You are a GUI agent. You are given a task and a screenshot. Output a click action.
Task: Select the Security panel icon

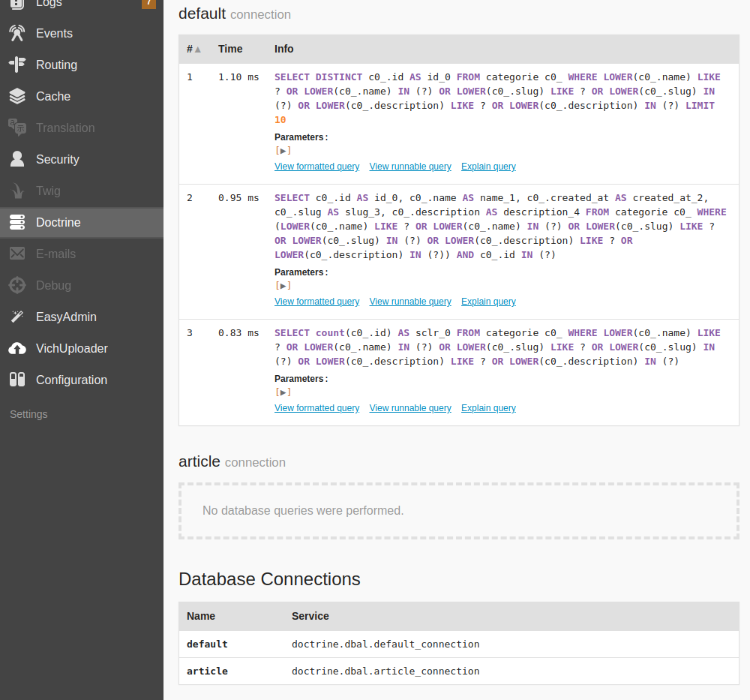pos(16,159)
